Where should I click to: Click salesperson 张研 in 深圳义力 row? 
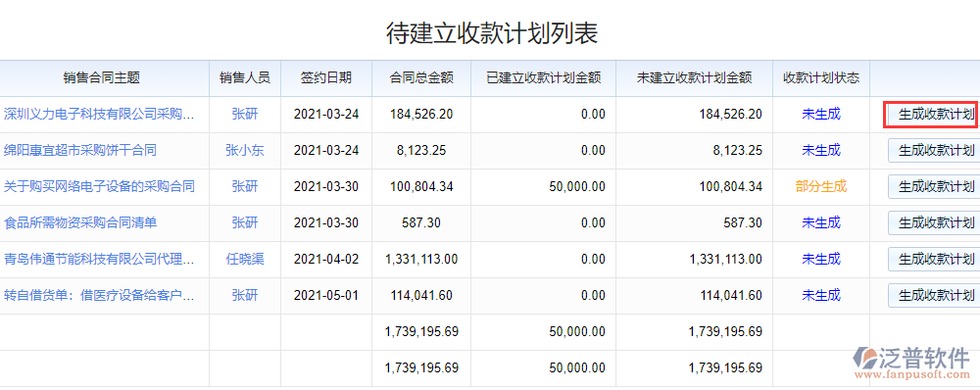point(244,115)
